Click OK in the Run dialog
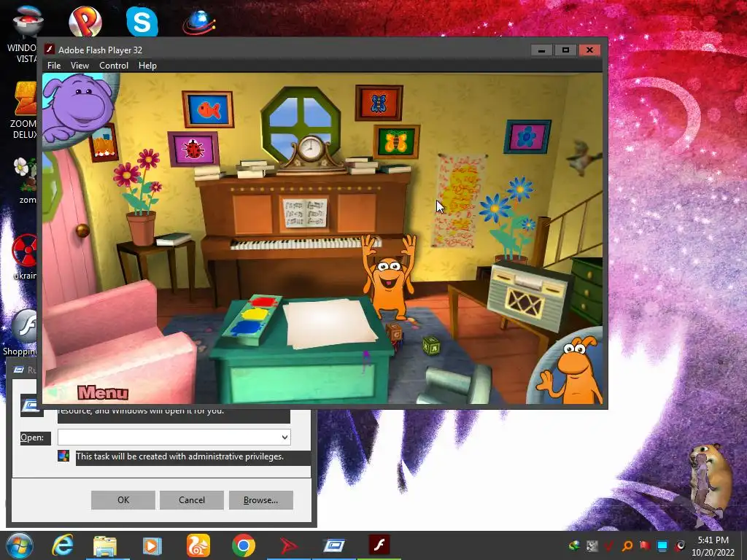The image size is (747, 560). click(x=123, y=500)
